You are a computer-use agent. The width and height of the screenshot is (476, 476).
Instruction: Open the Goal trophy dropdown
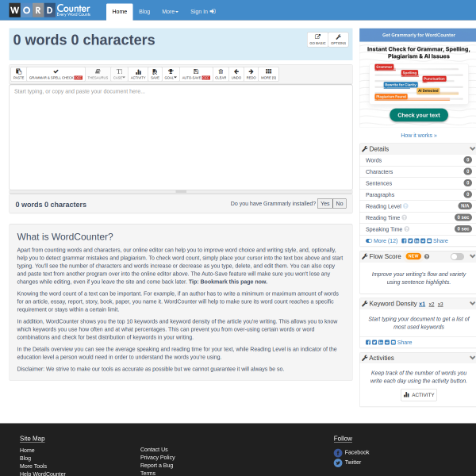click(171, 74)
